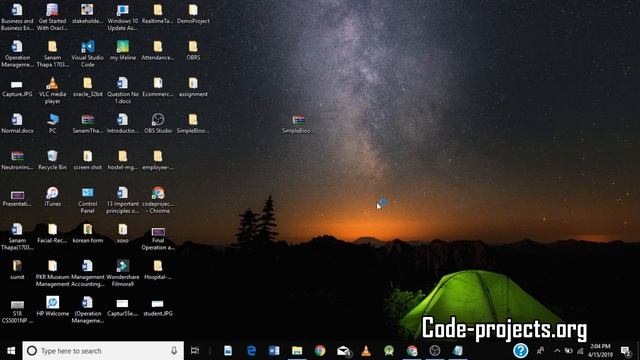Image resolution: width=640 pixels, height=360 pixels.
Task: Open the People icon in taskbar
Action: tap(540, 351)
